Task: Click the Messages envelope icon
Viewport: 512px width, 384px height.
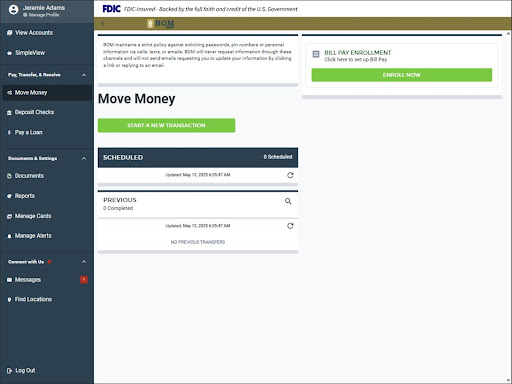Action: [x=9, y=280]
